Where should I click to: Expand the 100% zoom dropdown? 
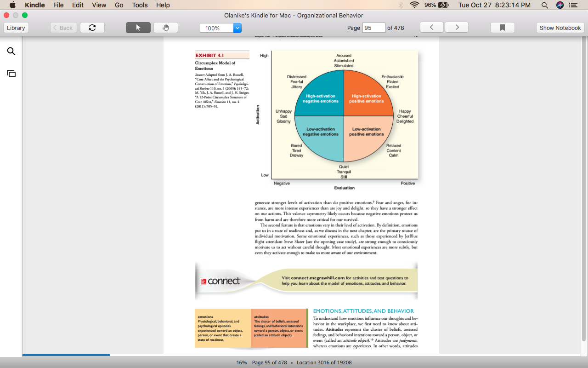(237, 28)
